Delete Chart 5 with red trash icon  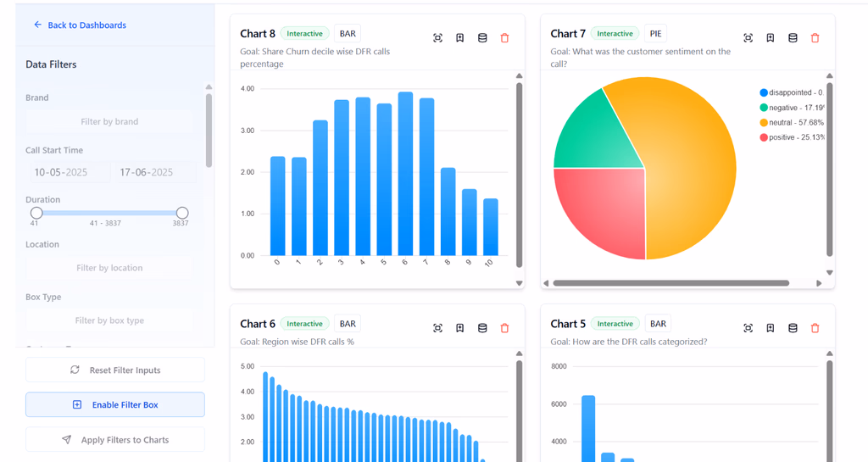(815, 328)
